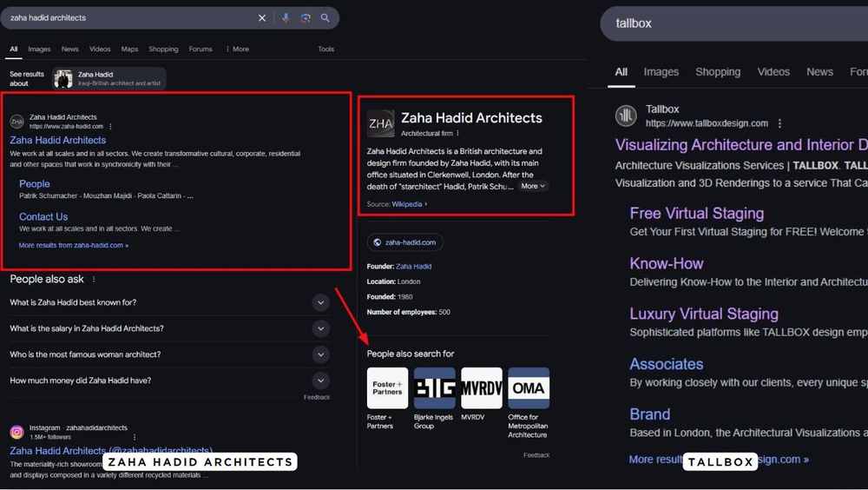Expand the More search filters menu
Viewport: 868px width, 490px height.
click(238, 50)
